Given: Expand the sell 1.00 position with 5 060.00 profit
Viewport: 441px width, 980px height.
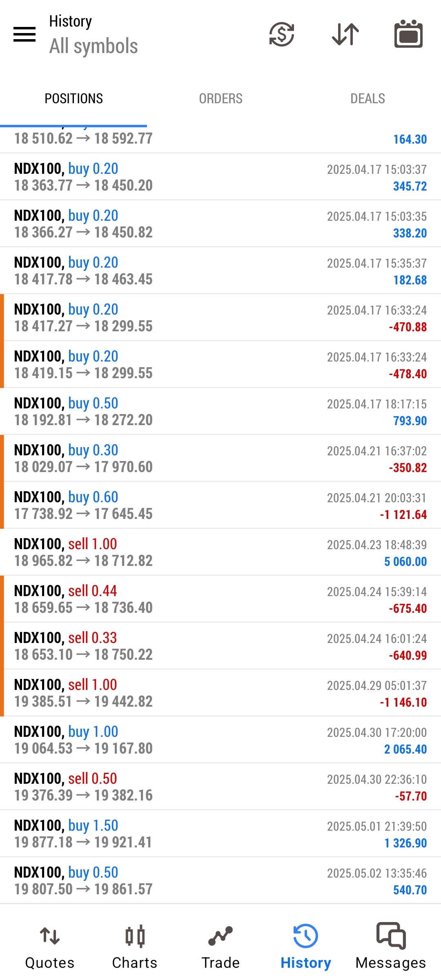Looking at the screenshot, I should click(x=220, y=552).
